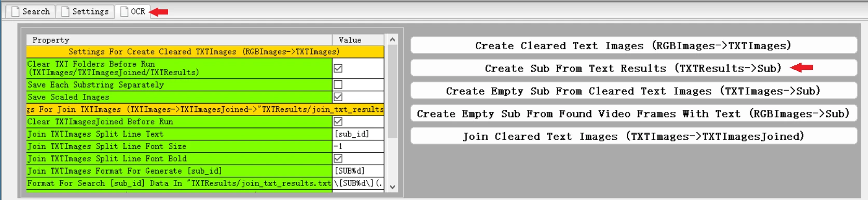Enable Save Each Substring Separately checkbox
This screenshot has height=200, width=868.
(x=338, y=84)
